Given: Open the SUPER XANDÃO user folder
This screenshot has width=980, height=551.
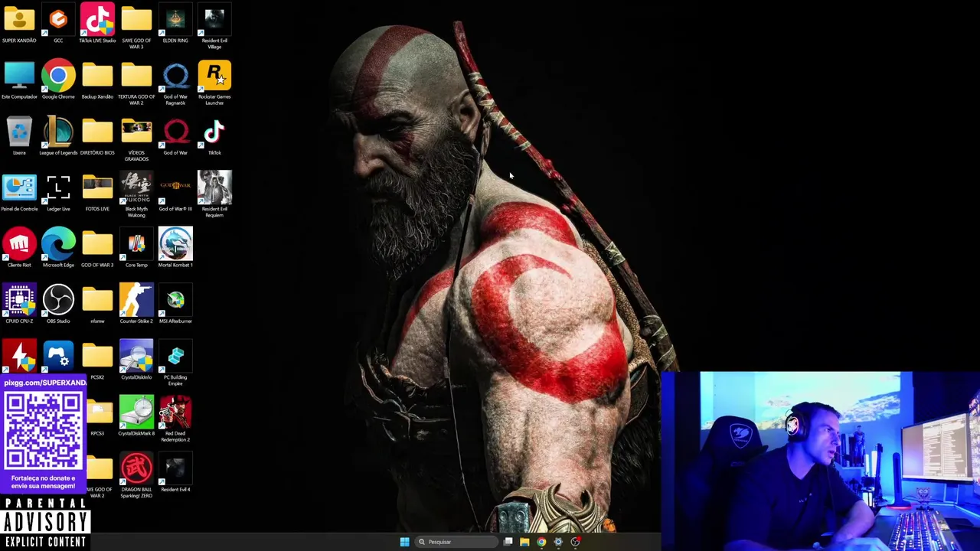Looking at the screenshot, I should pos(19,24).
